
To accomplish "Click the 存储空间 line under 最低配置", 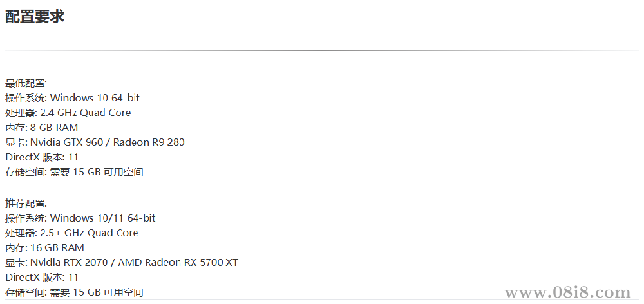I will [x=74, y=172].
